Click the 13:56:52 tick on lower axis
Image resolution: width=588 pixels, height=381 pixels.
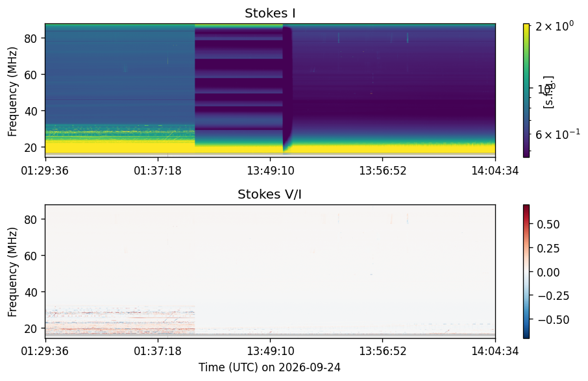(x=382, y=351)
